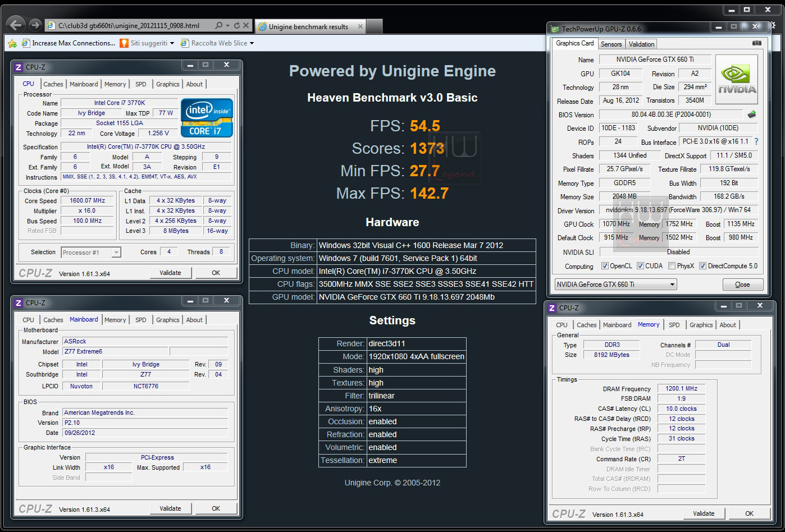Image resolution: width=785 pixels, height=532 pixels.
Task: Toggle the CUDA checkbox
Action: coord(640,266)
